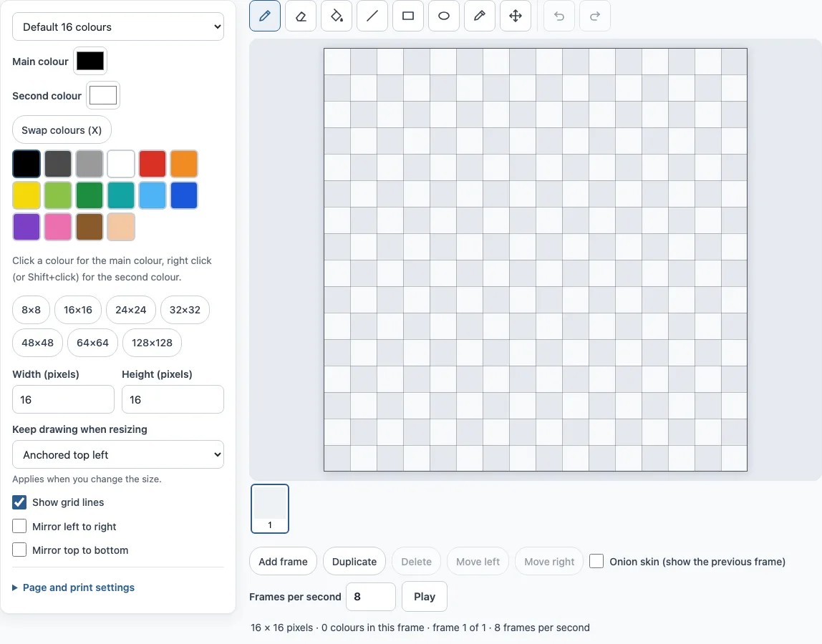Toggle Show grid lines checkbox
The width and height of the screenshot is (822, 644).
point(19,502)
